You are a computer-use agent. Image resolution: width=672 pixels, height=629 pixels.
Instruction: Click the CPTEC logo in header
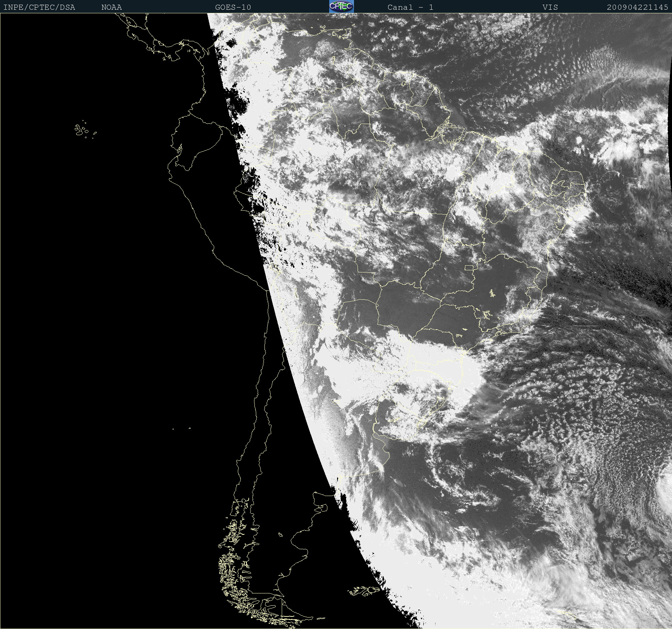coord(341,6)
